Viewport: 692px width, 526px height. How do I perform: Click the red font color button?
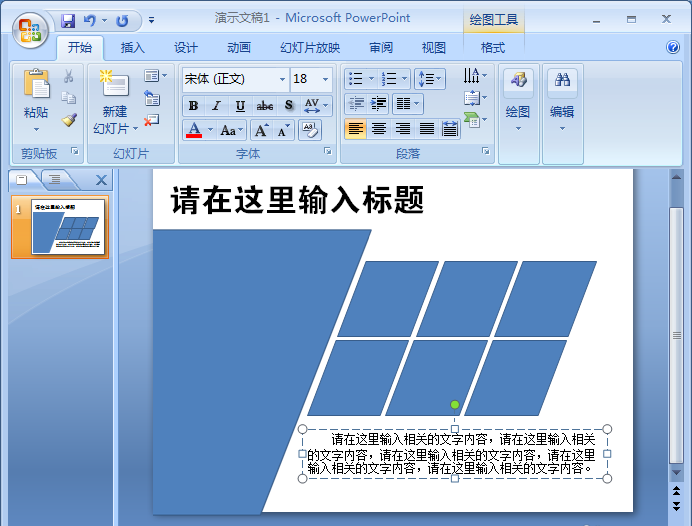pos(194,130)
